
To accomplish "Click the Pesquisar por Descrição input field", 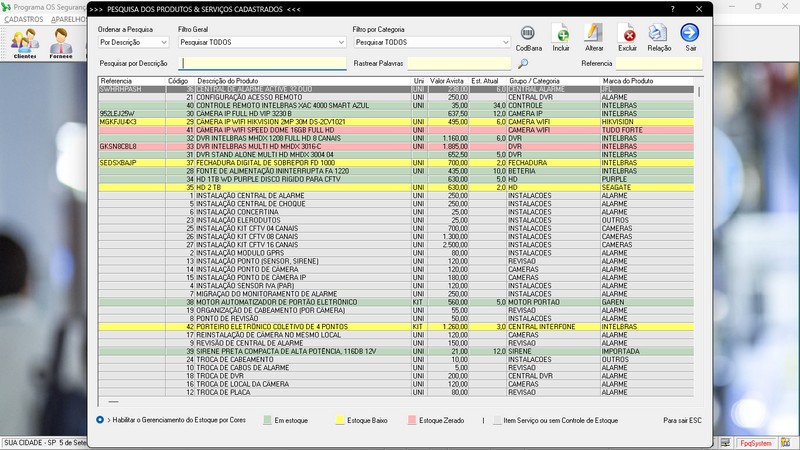I will tap(262, 63).
